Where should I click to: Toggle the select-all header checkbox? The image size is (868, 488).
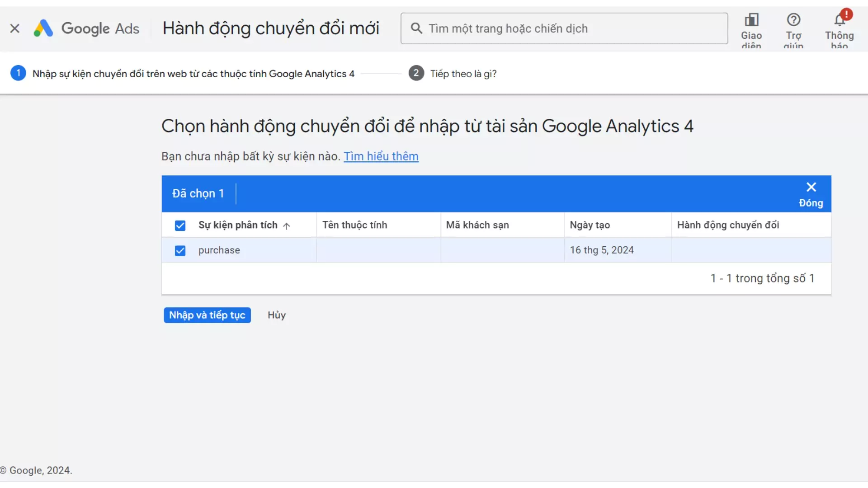(180, 225)
